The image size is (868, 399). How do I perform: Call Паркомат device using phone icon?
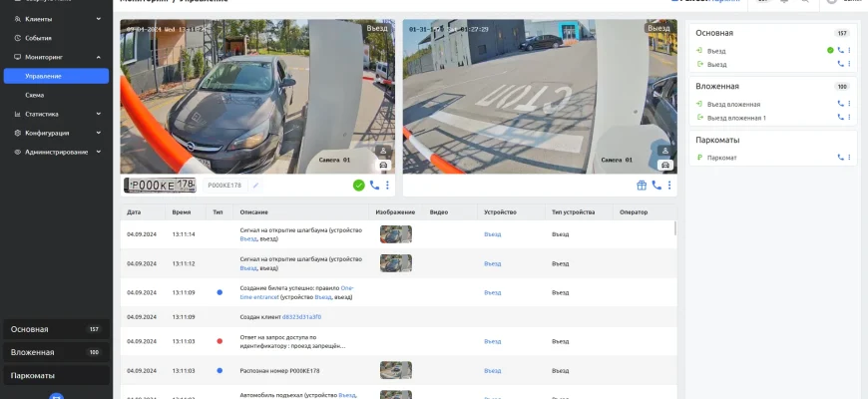pos(840,158)
